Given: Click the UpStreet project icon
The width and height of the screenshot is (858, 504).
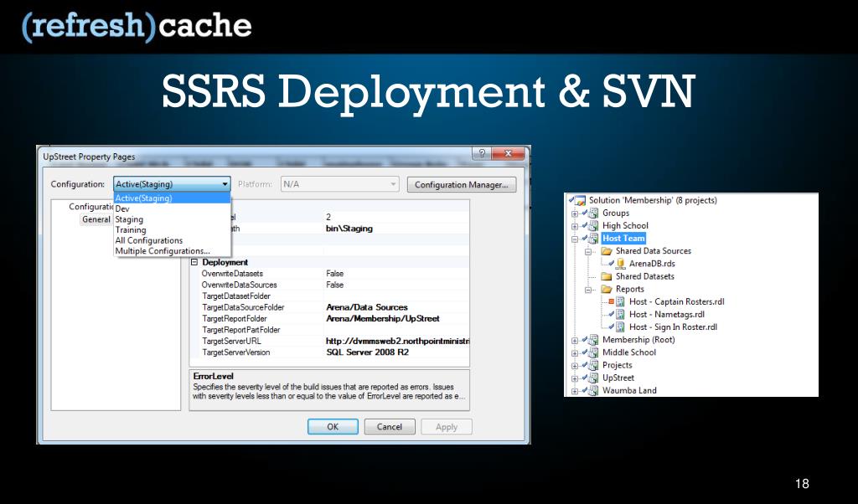Looking at the screenshot, I should click(593, 378).
